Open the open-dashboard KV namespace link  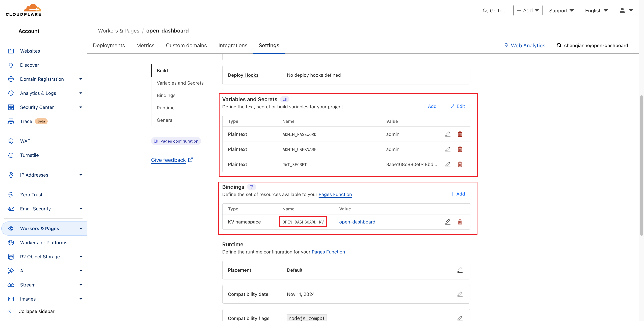(357, 222)
